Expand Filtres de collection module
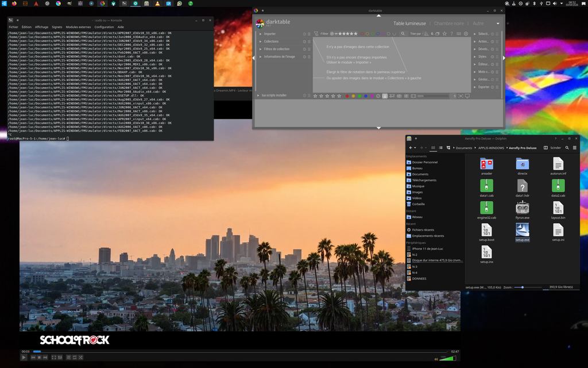This screenshot has height=368, width=588. click(x=261, y=49)
